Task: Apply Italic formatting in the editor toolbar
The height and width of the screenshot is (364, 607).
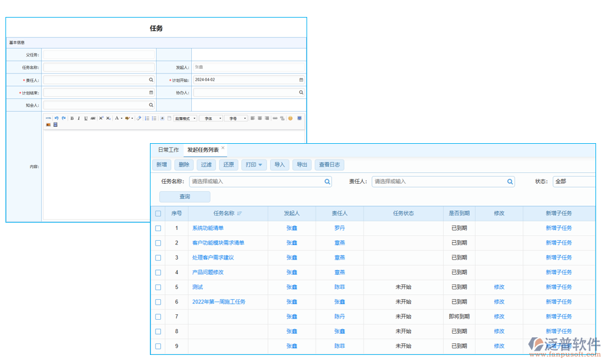Action: pyautogui.click(x=78, y=118)
